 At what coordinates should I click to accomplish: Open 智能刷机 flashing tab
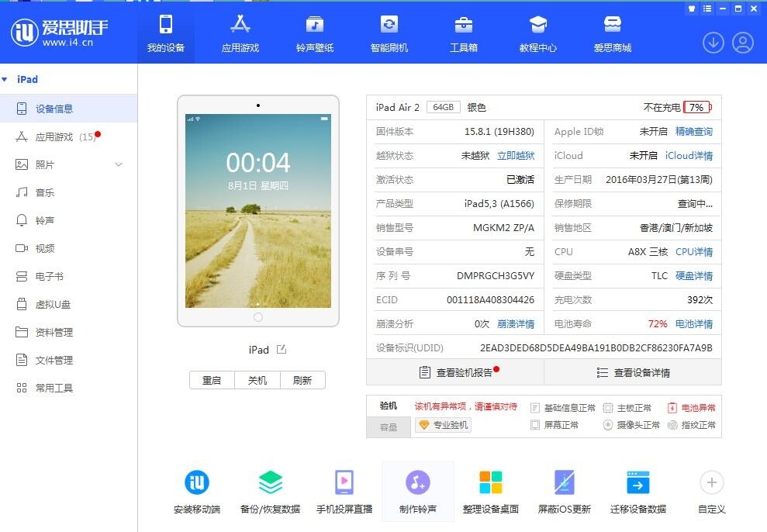(x=389, y=33)
